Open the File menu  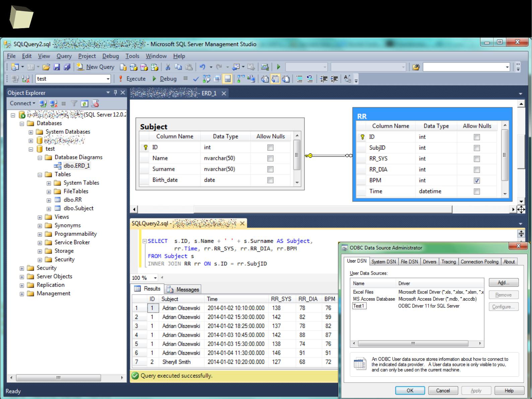pyautogui.click(x=11, y=56)
